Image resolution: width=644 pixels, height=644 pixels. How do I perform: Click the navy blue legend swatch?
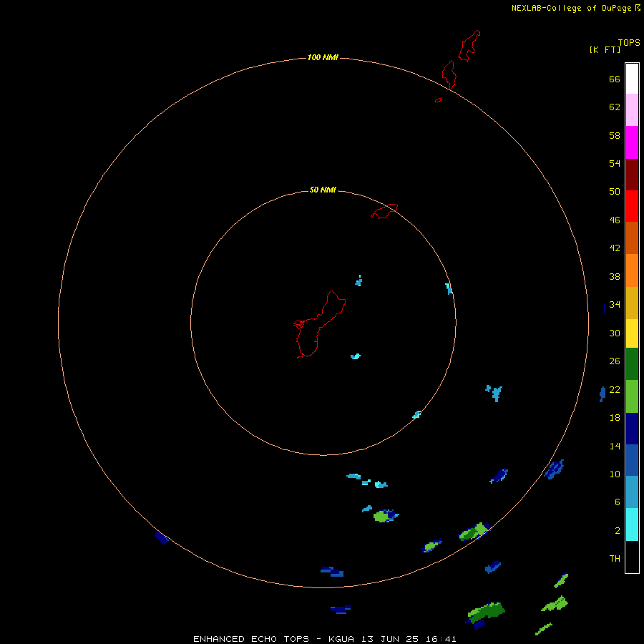pyautogui.click(x=632, y=429)
